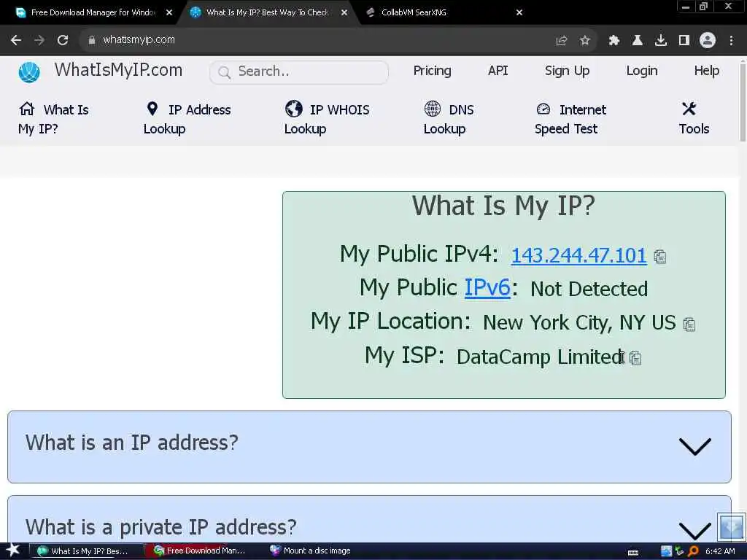This screenshot has width=747, height=560.
Task: Toggle the side panel icon in Chrome toolbar
Action: pyautogui.click(x=684, y=41)
